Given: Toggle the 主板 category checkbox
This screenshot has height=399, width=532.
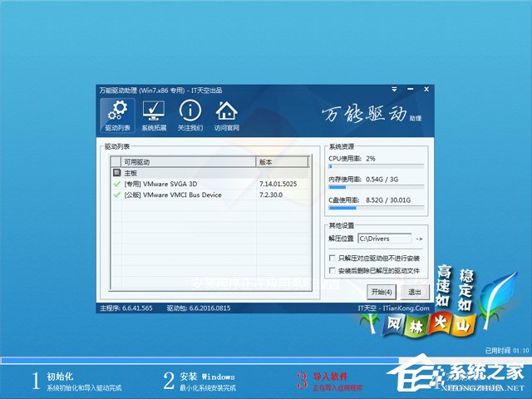Looking at the screenshot, I should click(x=116, y=173).
